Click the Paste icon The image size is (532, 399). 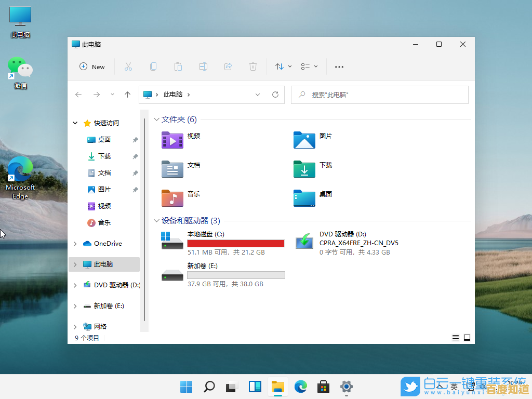178,66
